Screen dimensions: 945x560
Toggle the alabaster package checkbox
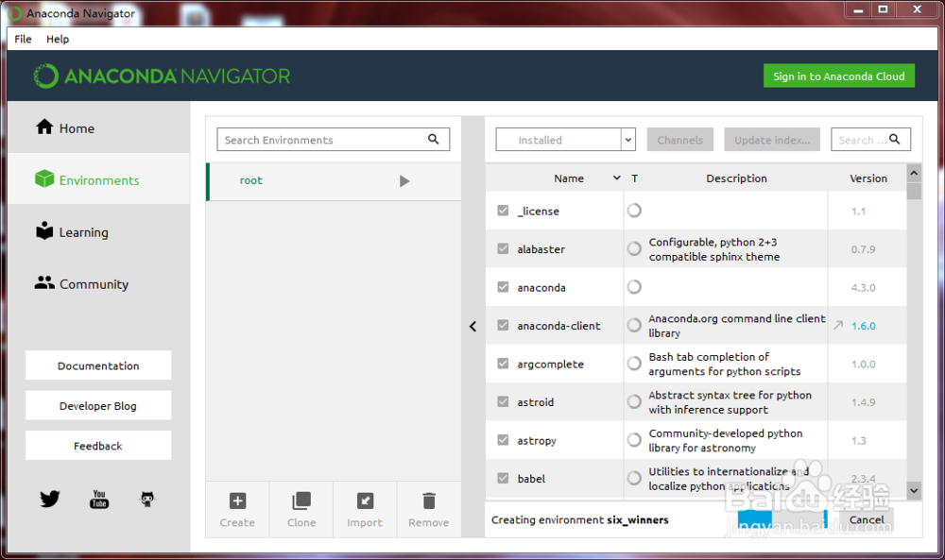click(x=503, y=248)
